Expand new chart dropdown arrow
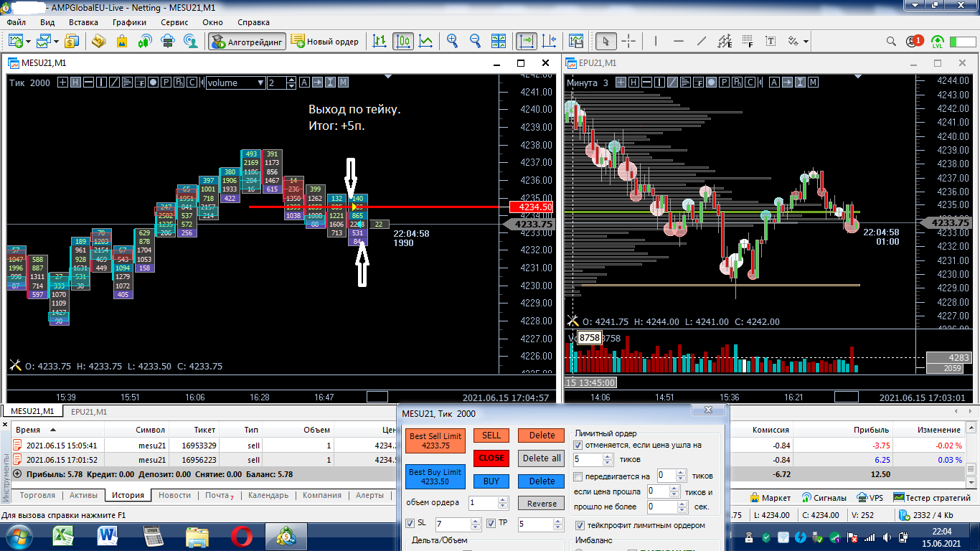The height and width of the screenshot is (551, 980). pyautogui.click(x=28, y=41)
